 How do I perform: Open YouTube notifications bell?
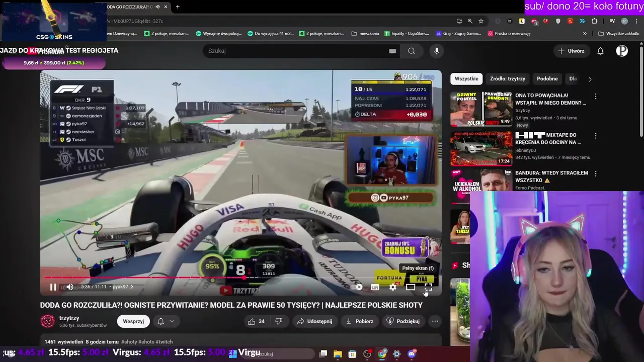point(600,51)
